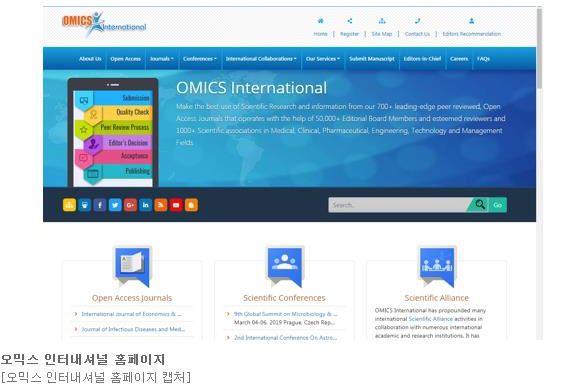This screenshot has width=586, height=388.
Task: Click the magnifier search icon
Action: point(480,204)
